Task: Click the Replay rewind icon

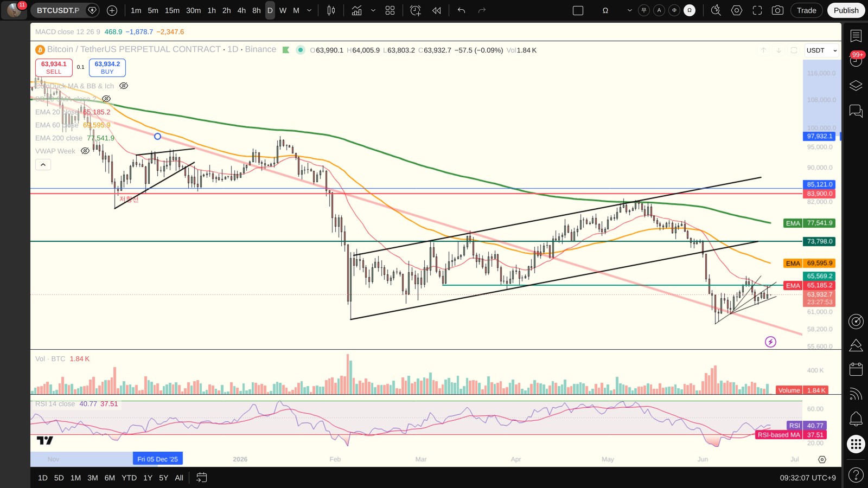Action: point(437,10)
